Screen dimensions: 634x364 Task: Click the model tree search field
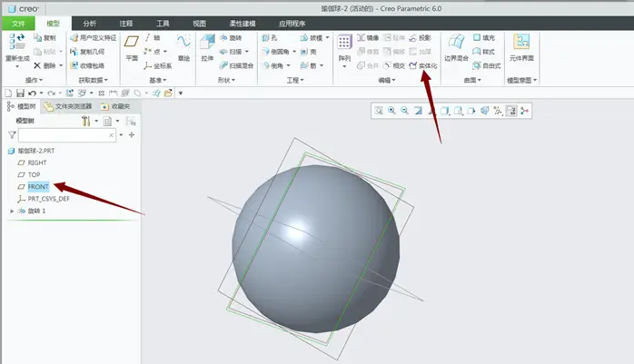tap(66, 135)
